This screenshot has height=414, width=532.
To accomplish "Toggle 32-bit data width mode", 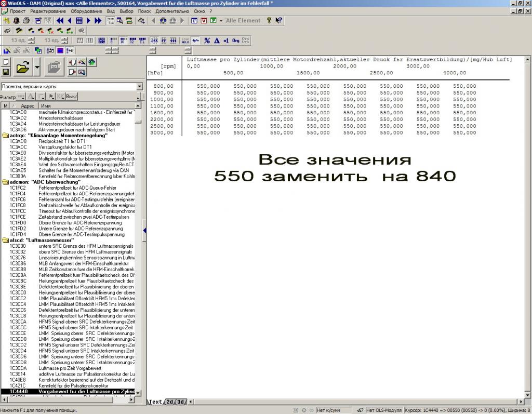I will (132, 41).
